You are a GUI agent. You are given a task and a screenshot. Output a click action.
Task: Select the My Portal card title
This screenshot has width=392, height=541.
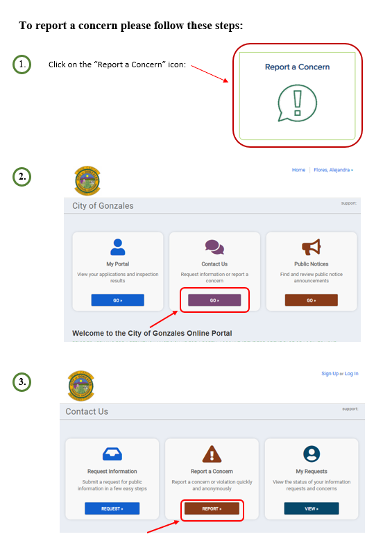(x=118, y=264)
